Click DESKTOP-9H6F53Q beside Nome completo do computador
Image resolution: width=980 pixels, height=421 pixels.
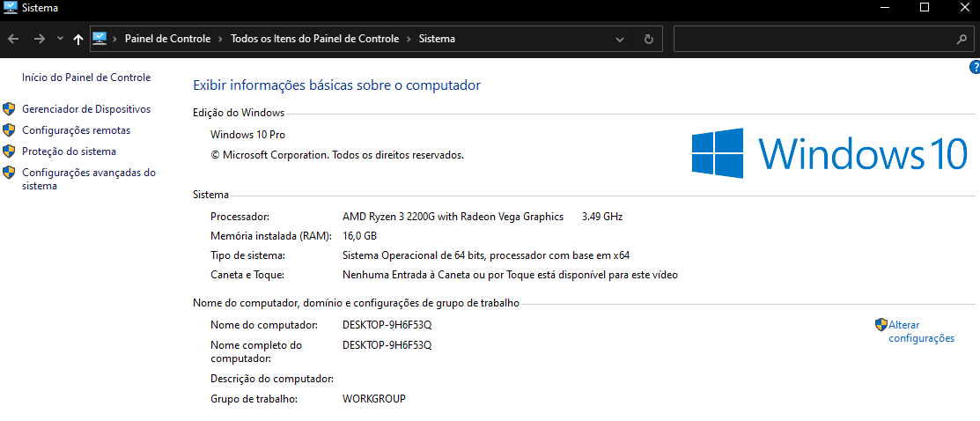pos(387,344)
